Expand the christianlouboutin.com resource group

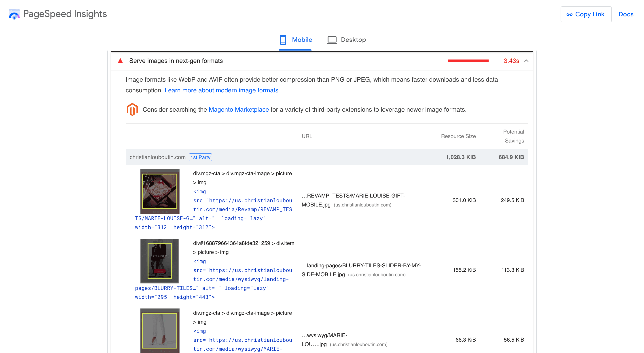[158, 157]
